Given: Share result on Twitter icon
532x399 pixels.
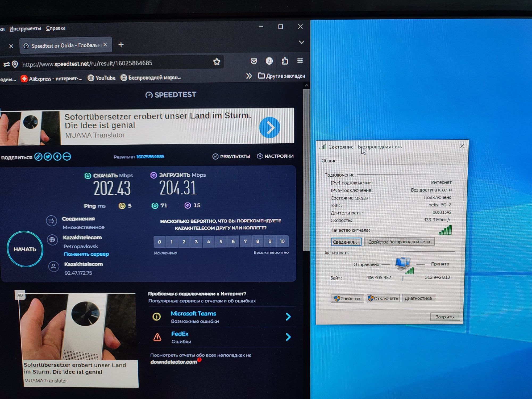Looking at the screenshot, I should (48, 157).
